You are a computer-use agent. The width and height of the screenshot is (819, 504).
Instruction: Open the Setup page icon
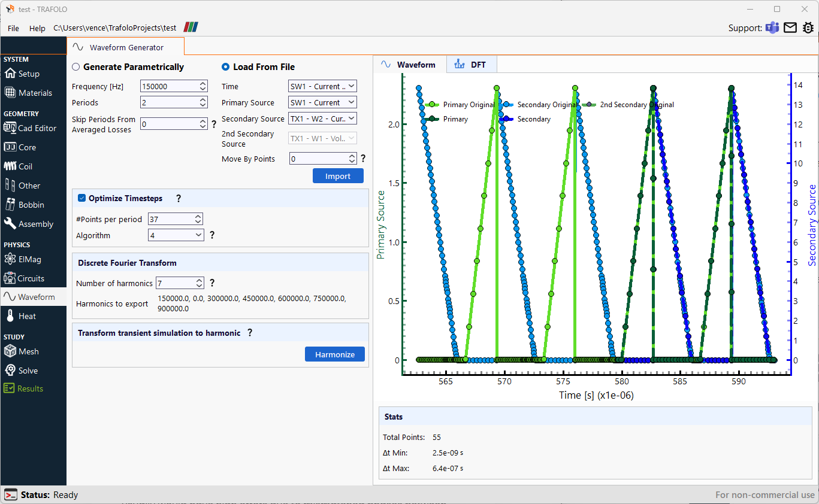10,74
